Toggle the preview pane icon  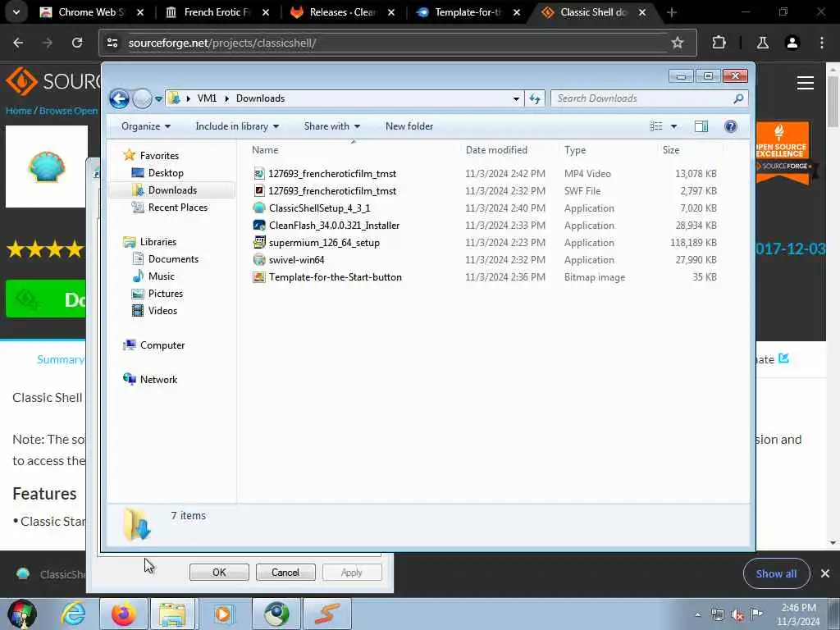click(701, 126)
